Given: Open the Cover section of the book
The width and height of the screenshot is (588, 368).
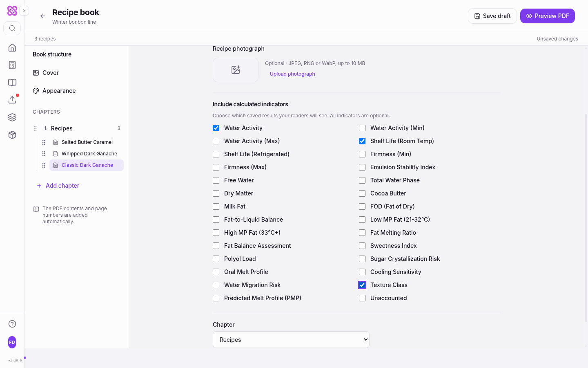Looking at the screenshot, I should (x=76, y=73).
